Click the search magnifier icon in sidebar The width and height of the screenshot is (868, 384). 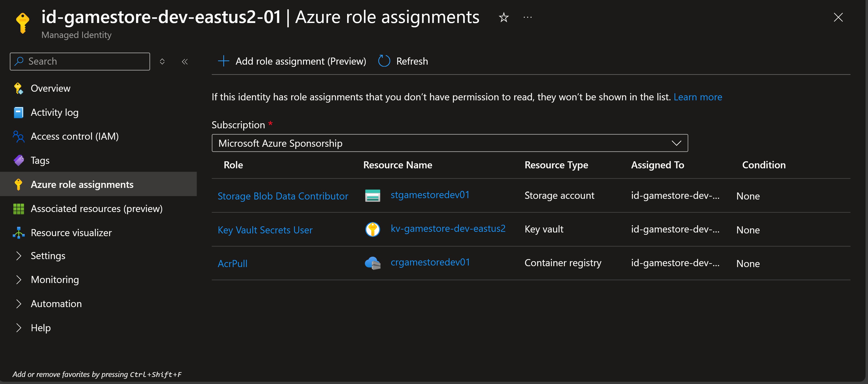[x=19, y=61]
